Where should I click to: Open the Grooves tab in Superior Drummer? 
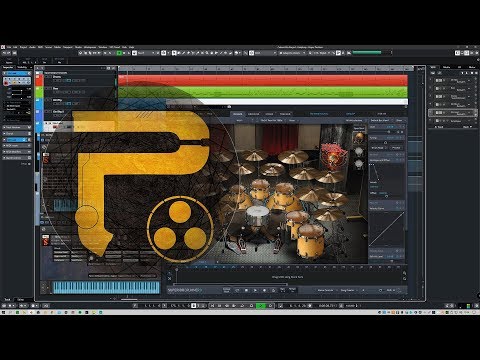(253, 114)
